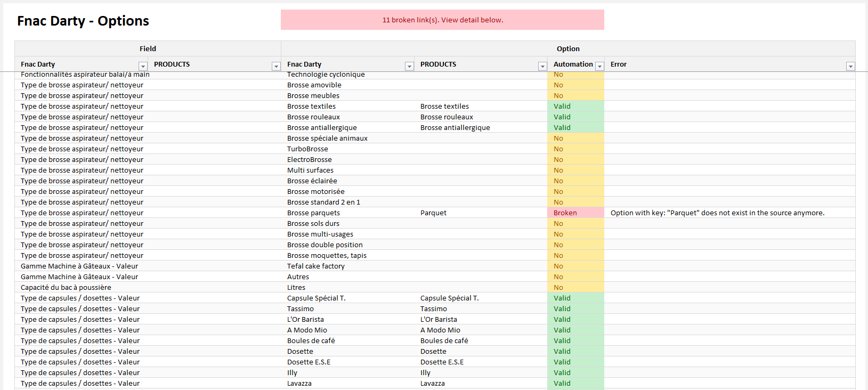Select the Field group header
868x390 pixels.
148,48
